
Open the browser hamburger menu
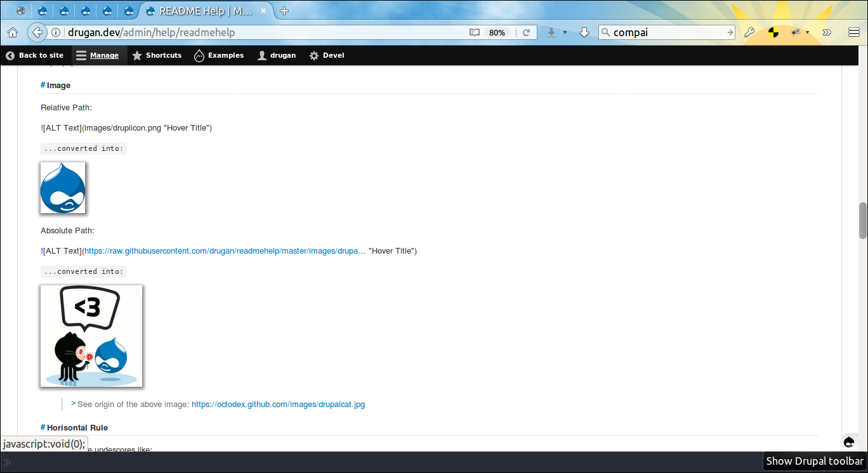click(854, 32)
